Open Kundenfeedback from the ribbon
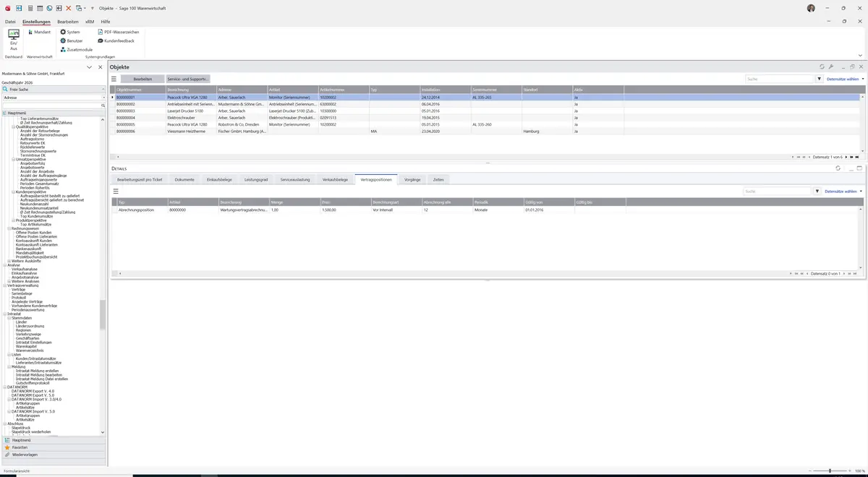The image size is (868, 477). (116, 40)
